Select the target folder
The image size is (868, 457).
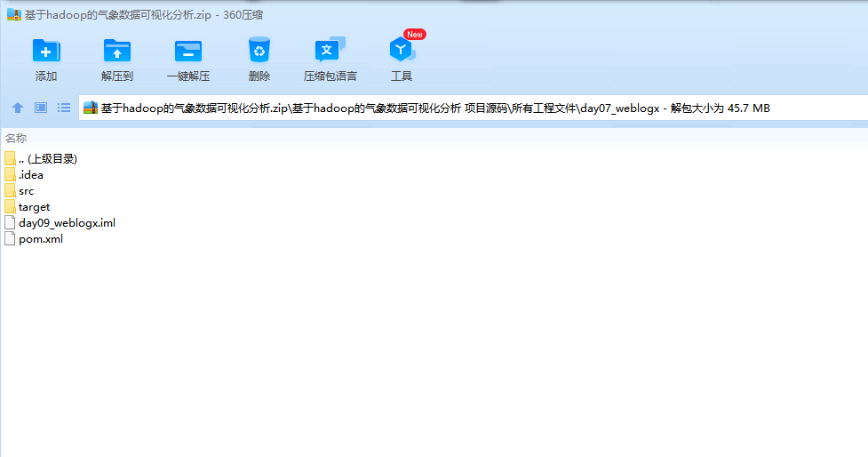28,207
